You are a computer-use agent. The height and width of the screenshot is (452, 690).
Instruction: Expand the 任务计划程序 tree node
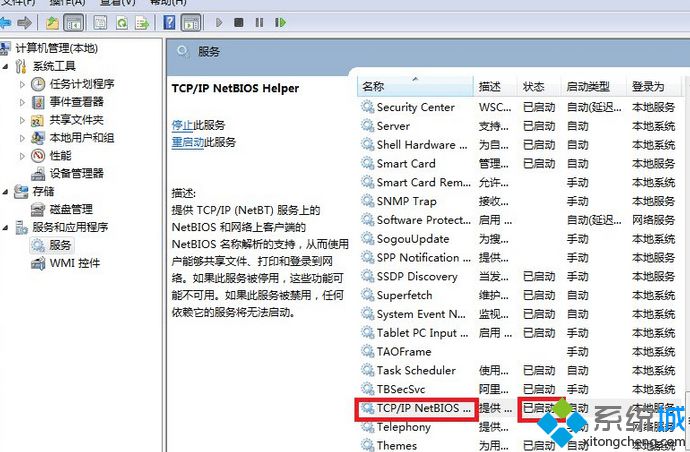pos(23,84)
